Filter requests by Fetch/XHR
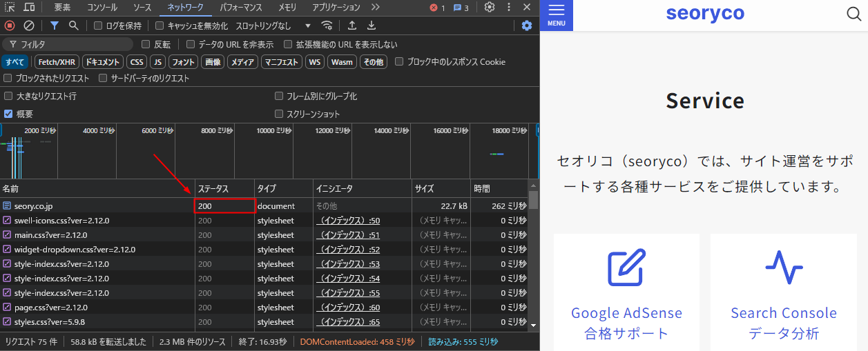The width and height of the screenshot is (868, 351). tap(55, 61)
